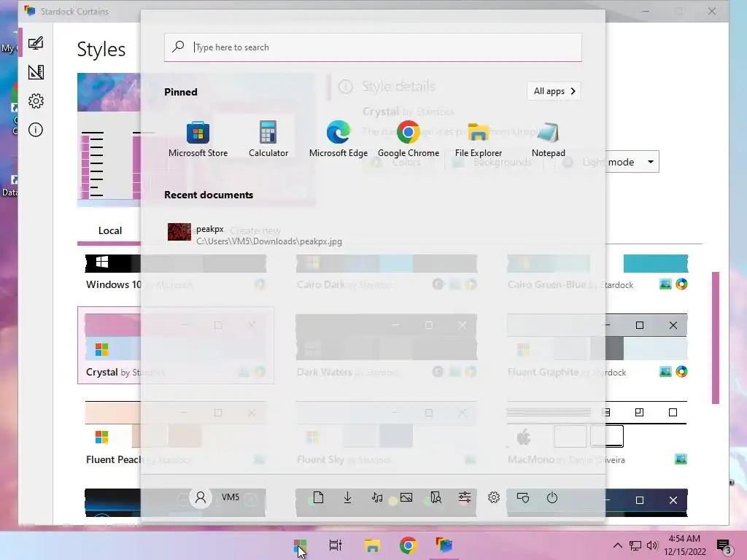Open the network icon in system tray

[x=635, y=545]
